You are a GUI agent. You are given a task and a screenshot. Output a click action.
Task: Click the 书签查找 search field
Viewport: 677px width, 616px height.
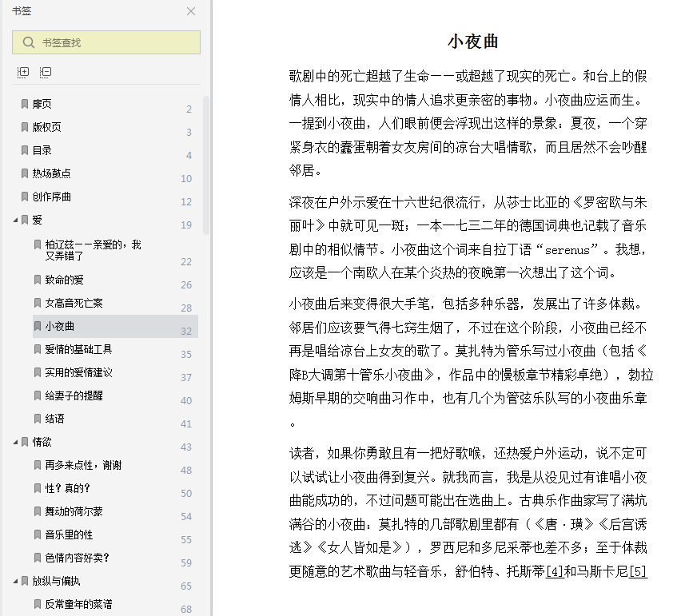tap(106, 42)
